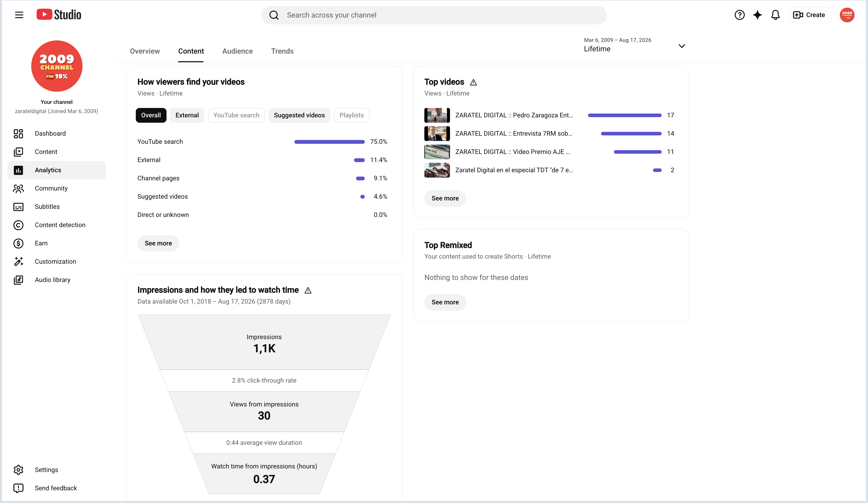Select the Playlists chip

[x=351, y=115]
